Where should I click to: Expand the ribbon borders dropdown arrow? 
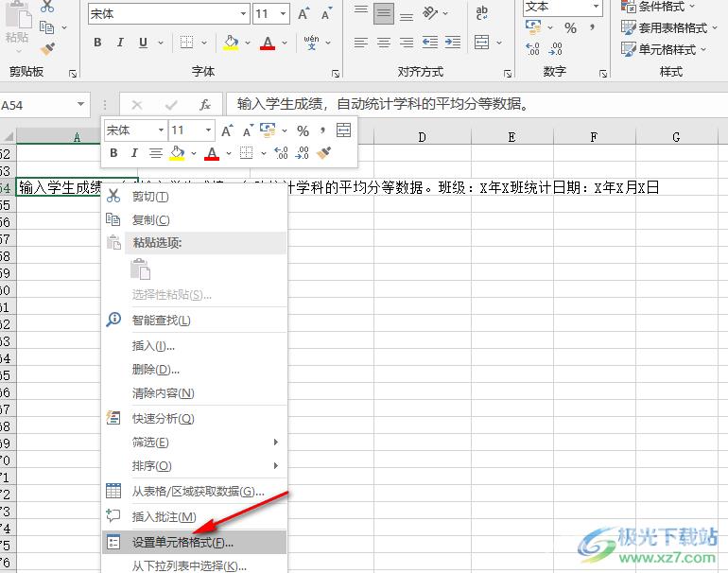click(x=204, y=43)
